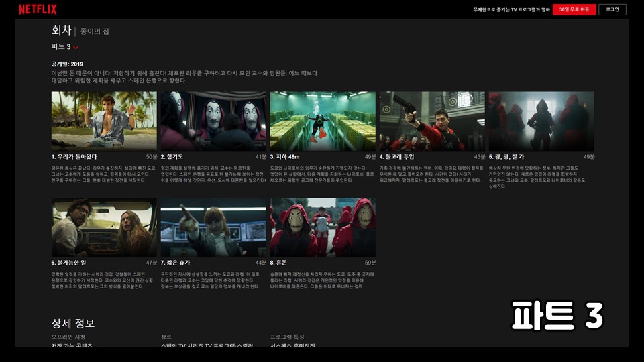The width and height of the screenshot is (644, 362).
Task: Click episode title 4. 돌고래 투입
Action: [396, 157]
